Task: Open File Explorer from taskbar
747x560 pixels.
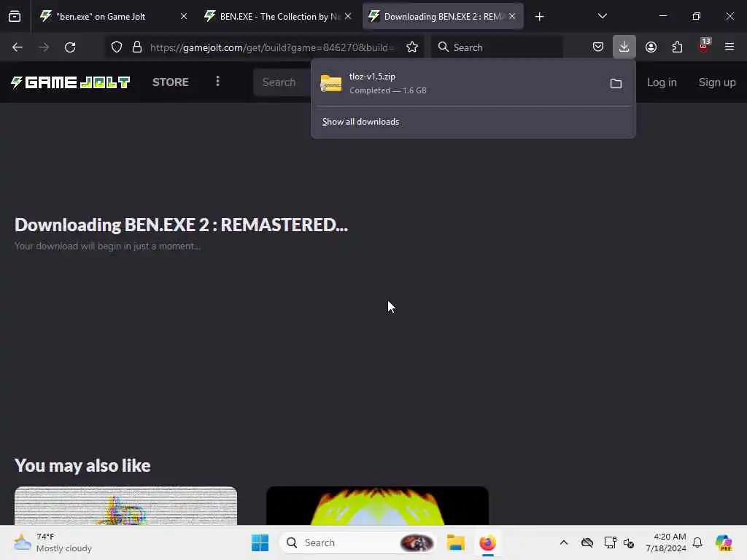Action: (455, 542)
